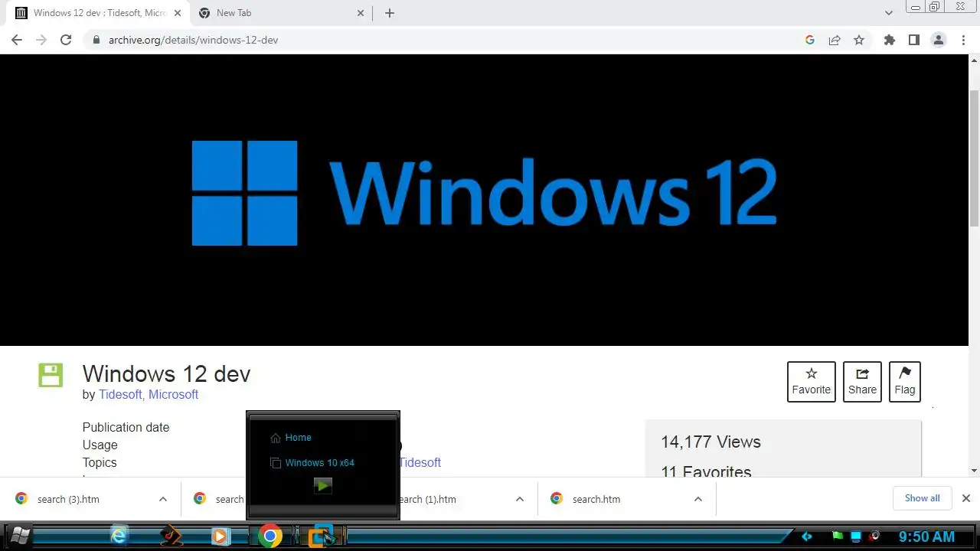
Task: Click the Windows 12 dev heading
Action: [x=166, y=373]
